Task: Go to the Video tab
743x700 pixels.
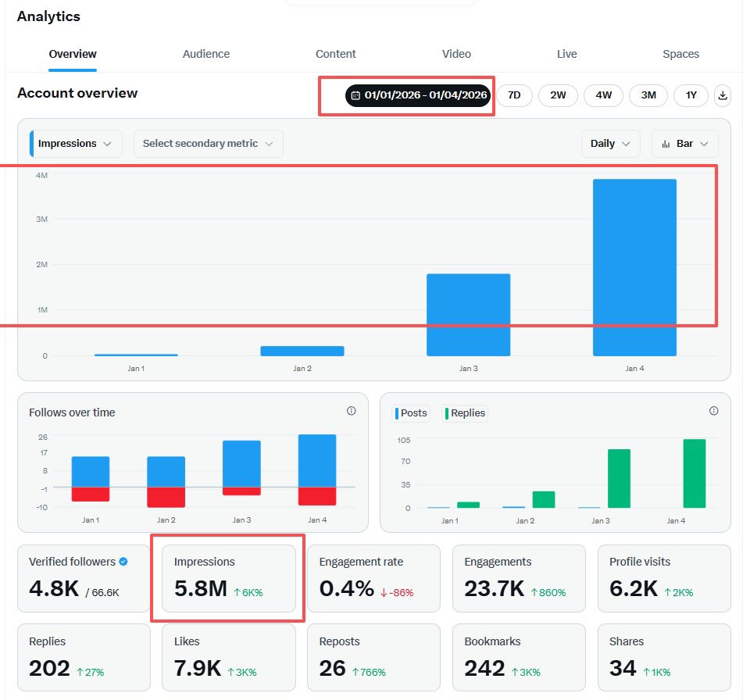Action: 456,54
